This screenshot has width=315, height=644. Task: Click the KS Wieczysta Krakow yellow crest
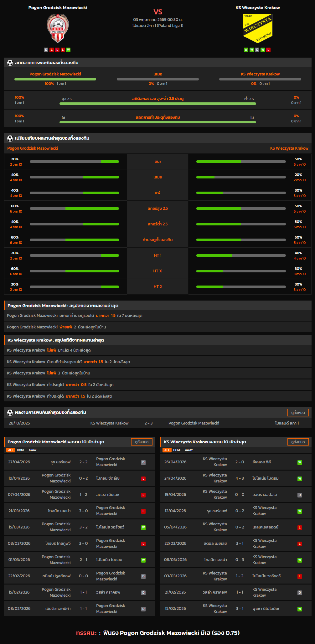(x=258, y=28)
